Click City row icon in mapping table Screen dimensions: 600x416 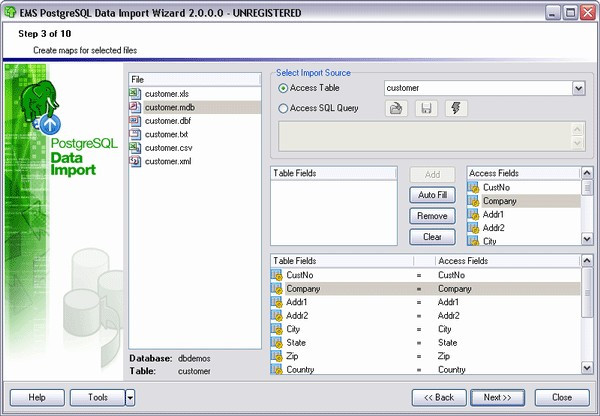pos(277,329)
